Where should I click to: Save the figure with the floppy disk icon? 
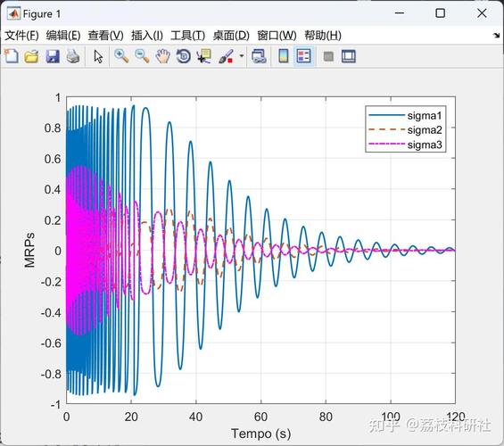(53, 56)
